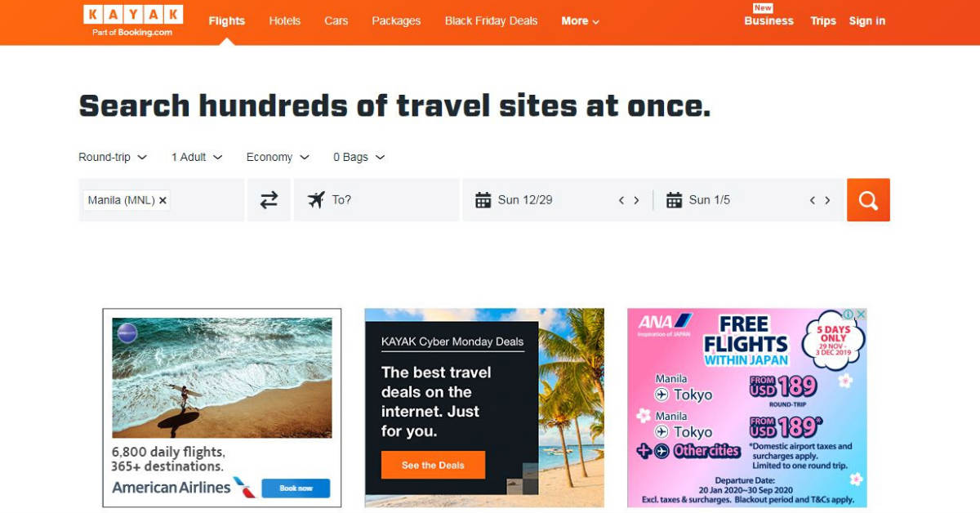Remove Manila (MNL) with the x icon
The width and height of the screenshot is (980, 513).
coord(163,200)
